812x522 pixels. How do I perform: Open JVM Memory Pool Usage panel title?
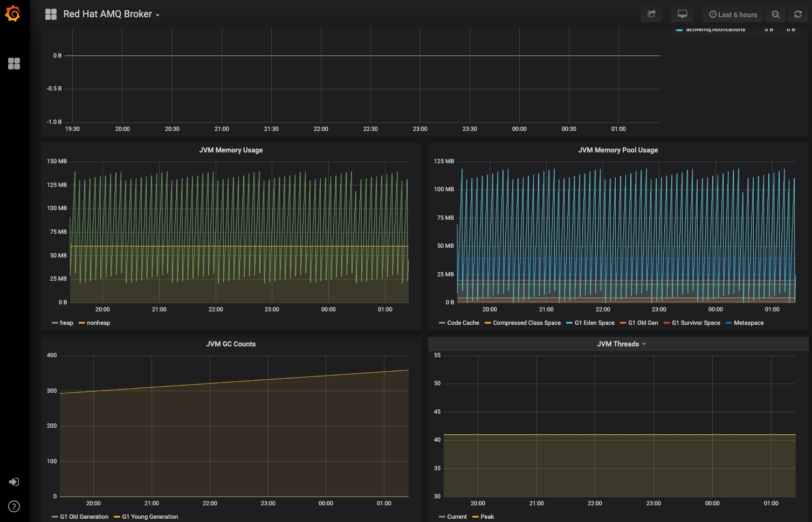(x=618, y=150)
